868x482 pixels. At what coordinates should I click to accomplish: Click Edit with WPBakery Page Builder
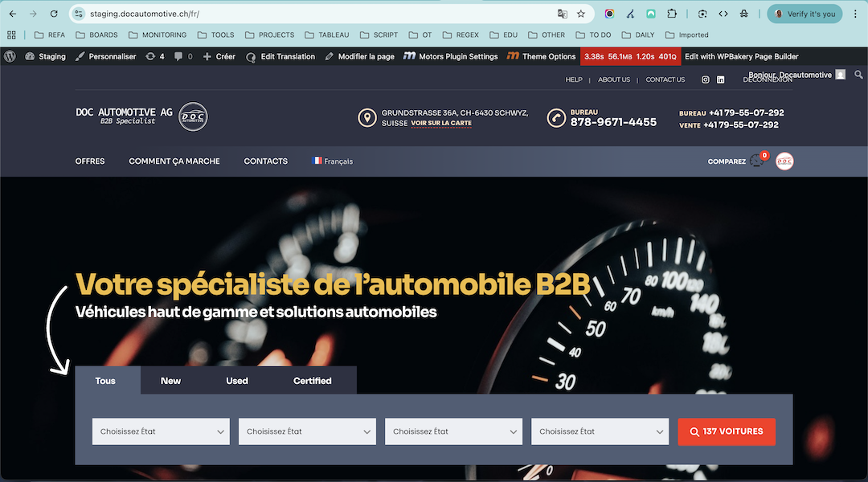(x=742, y=56)
